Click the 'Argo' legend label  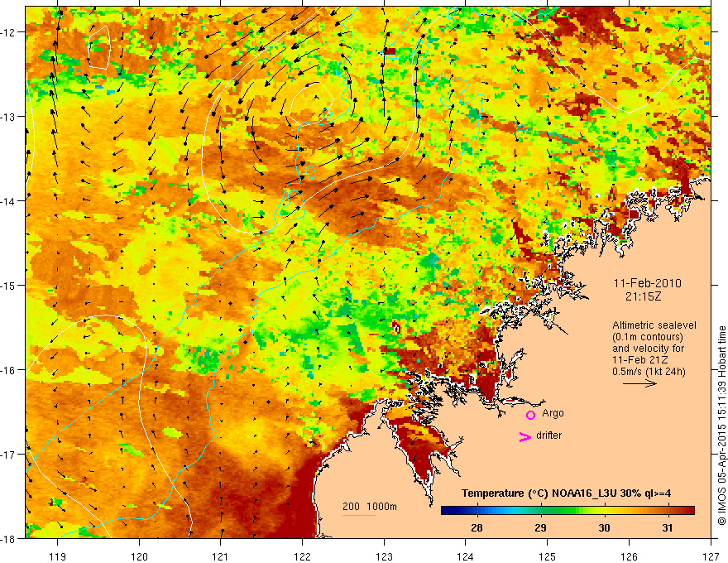[x=553, y=413]
